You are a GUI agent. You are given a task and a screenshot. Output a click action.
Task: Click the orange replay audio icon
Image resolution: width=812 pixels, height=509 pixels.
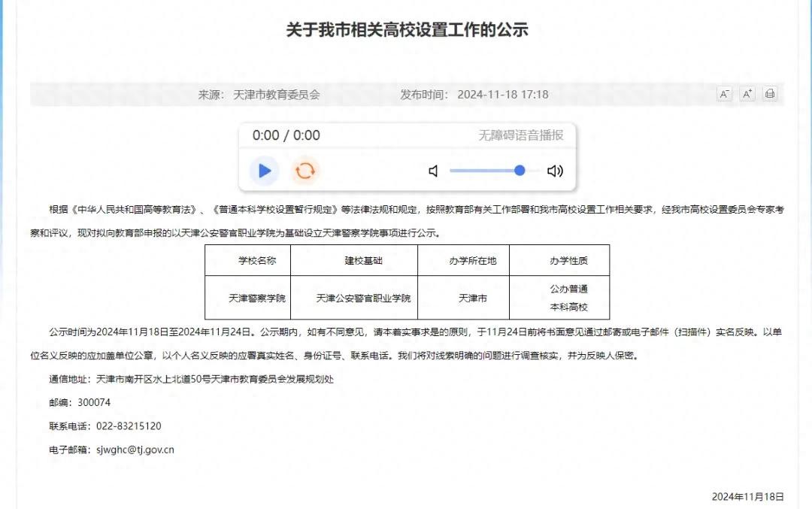[x=304, y=171]
